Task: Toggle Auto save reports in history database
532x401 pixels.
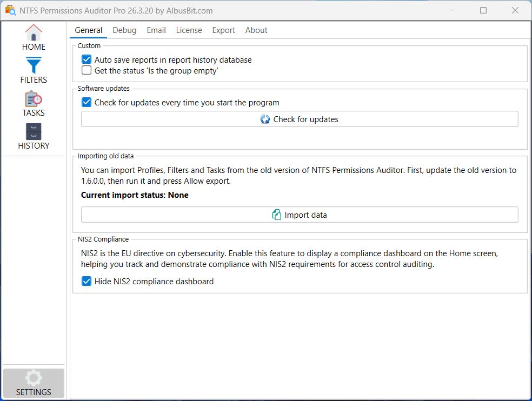Action: [87, 59]
